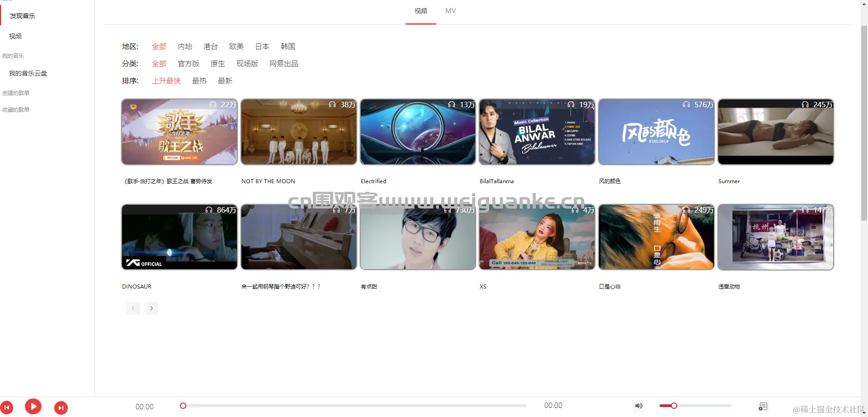Open 我的音乐云盘 in the sidebar
The height and width of the screenshot is (417, 868).
click(28, 73)
